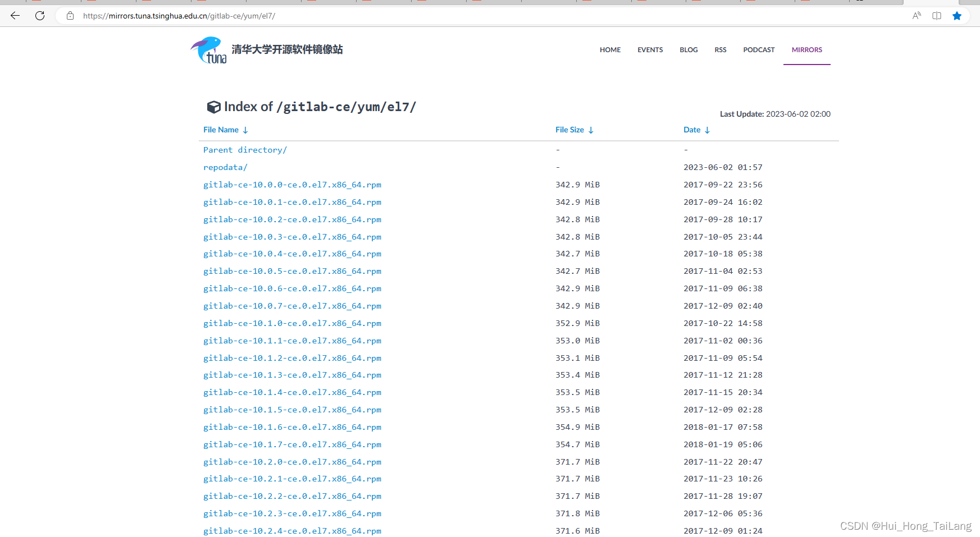Image resolution: width=980 pixels, height=537 pixels.
Task: Open the Parent directory/ link
Action: click(x=245, y=150)
